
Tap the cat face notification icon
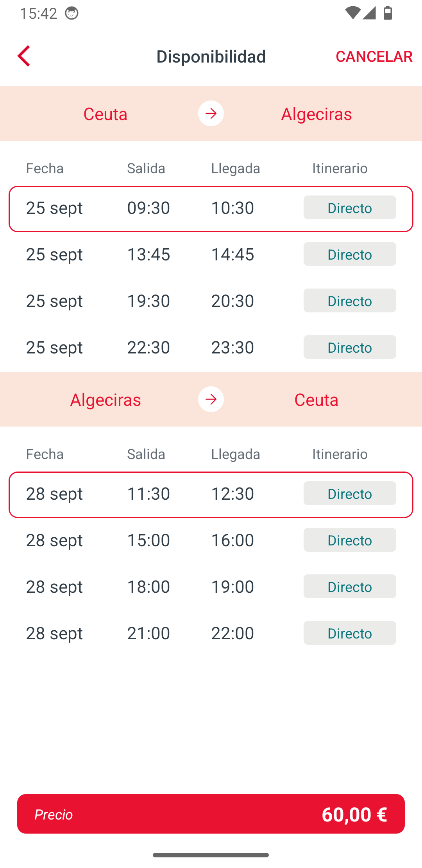(x=72, y=13)
